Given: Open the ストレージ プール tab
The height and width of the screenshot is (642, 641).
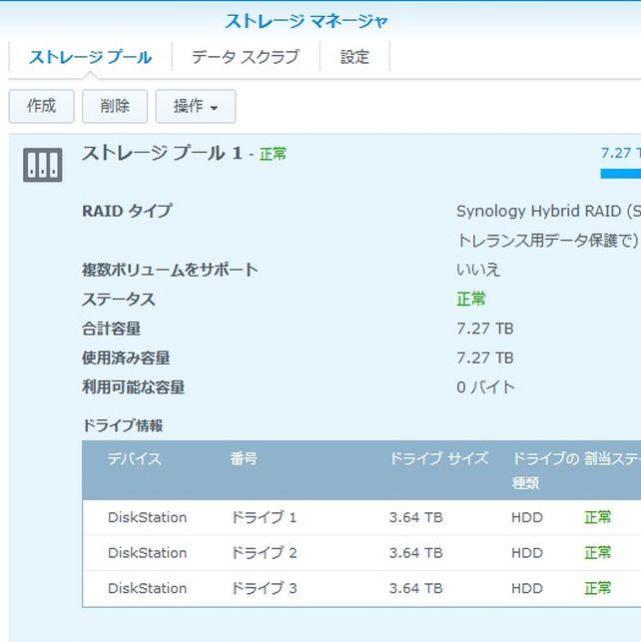Looking at the screenshot, I should click(90, 57).
